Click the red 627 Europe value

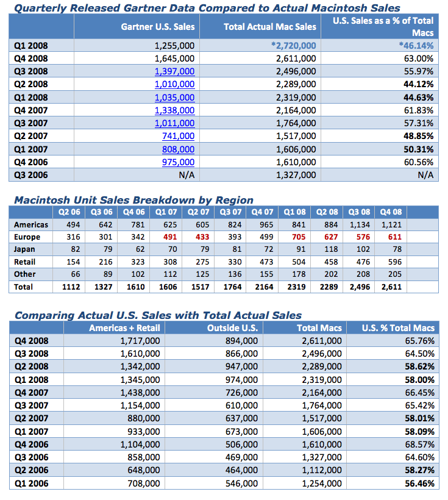[332, 237]
